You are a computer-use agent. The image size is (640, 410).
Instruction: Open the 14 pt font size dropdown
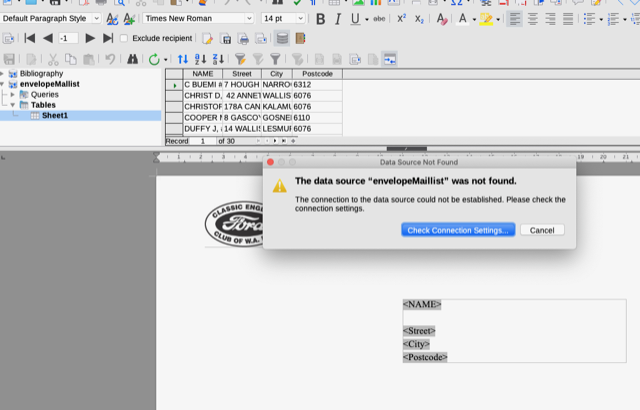[300, 18]
